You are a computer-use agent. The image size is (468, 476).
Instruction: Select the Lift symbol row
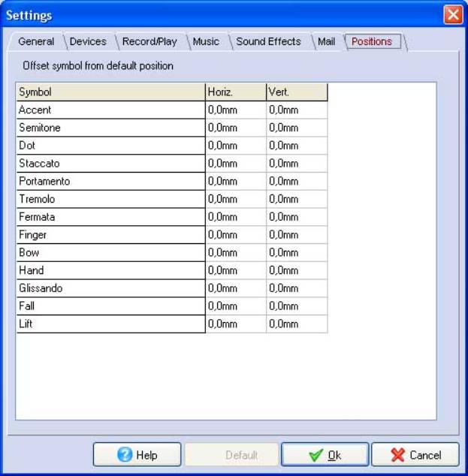coord(111,324)
